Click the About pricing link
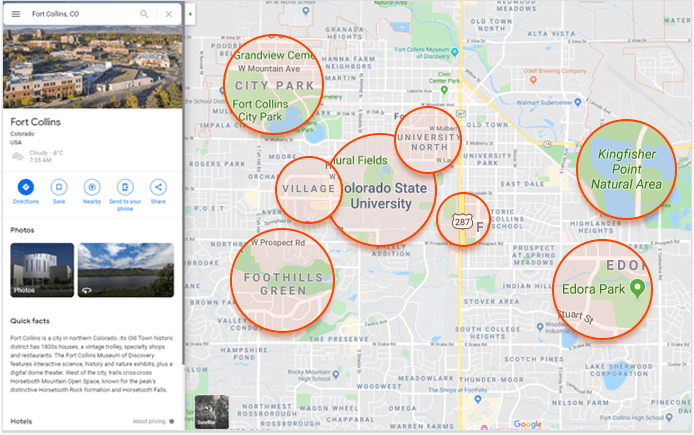 149,421
